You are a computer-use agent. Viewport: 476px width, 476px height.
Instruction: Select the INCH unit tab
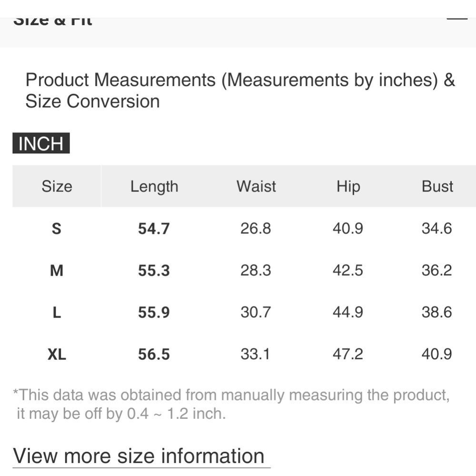click(x=41, y=143)
